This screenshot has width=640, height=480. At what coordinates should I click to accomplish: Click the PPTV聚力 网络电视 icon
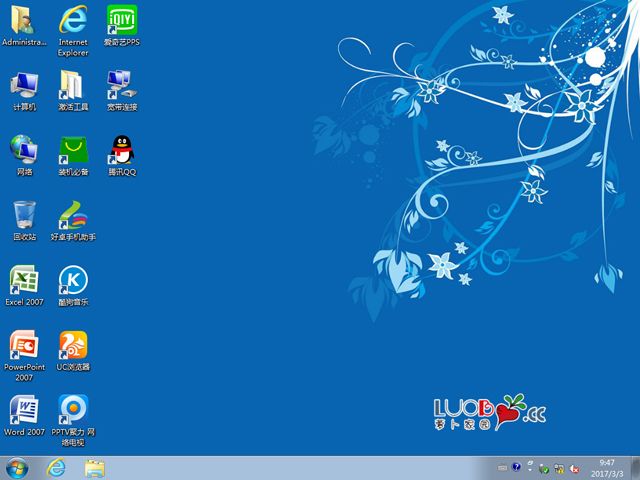coord(72,410)
